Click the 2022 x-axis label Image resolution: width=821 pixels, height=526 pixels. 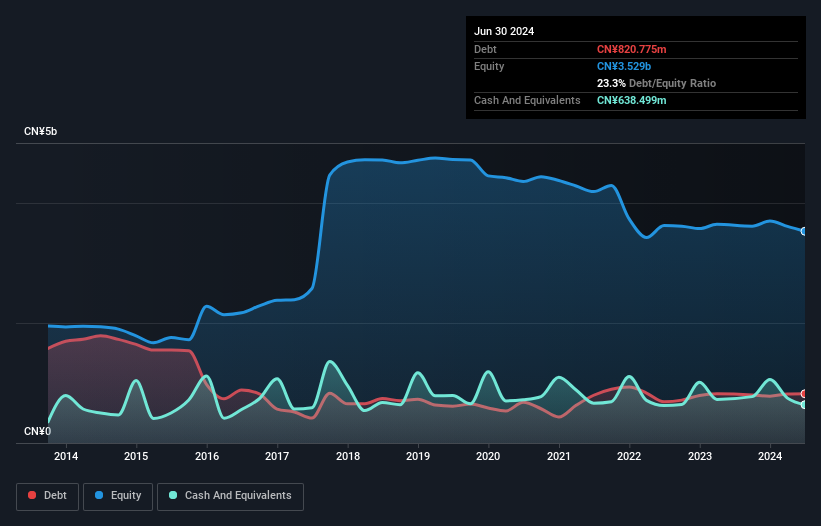tap(629, 456)
